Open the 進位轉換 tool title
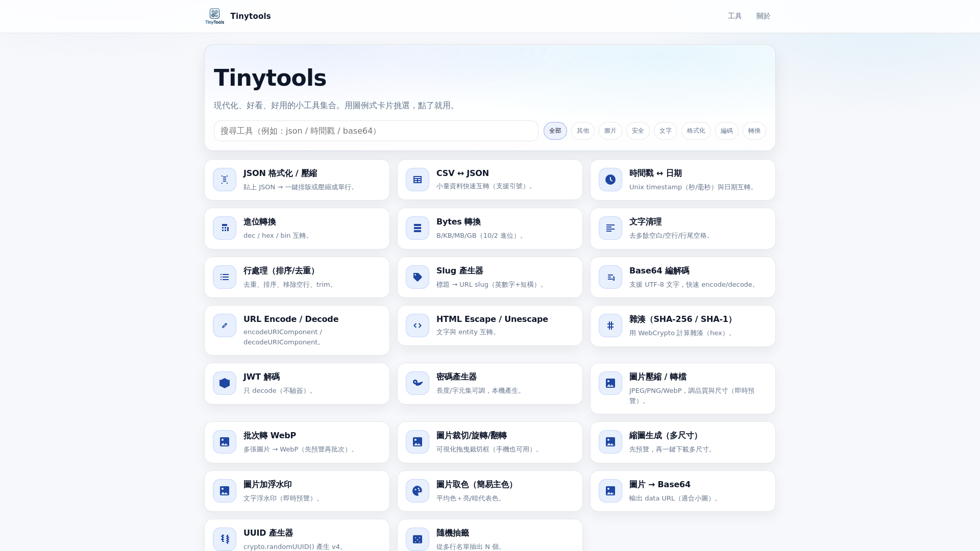This screenshot has width=980, height=551. (x=260, y=222)
